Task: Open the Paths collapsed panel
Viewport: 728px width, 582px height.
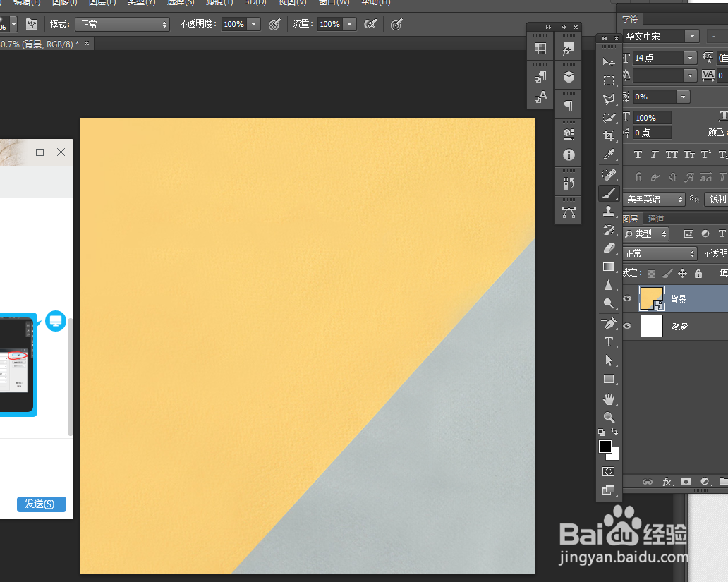Action: pos(569,213)
